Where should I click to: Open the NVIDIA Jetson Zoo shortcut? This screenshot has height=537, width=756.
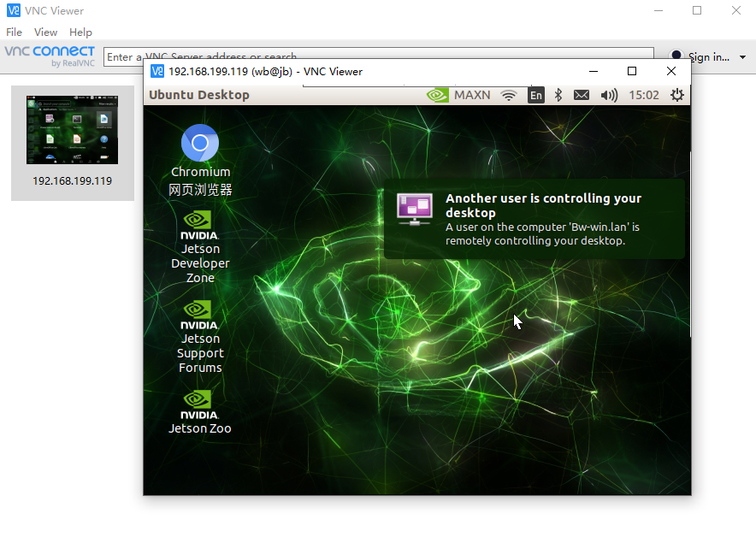199,412
